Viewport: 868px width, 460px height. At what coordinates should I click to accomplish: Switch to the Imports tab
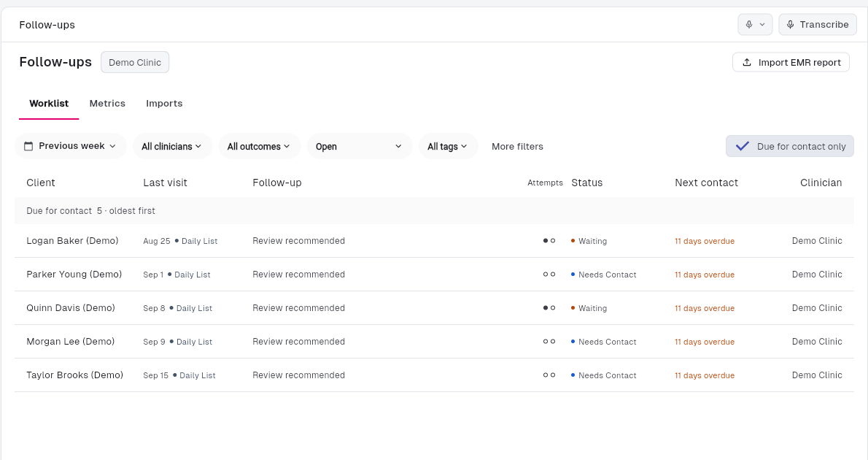164,104
